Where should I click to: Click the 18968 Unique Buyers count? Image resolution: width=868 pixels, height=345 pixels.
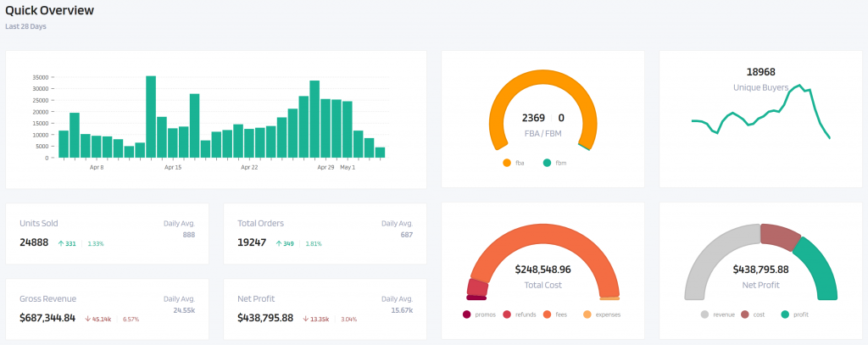pyautogui.click(x=760, y=72)
